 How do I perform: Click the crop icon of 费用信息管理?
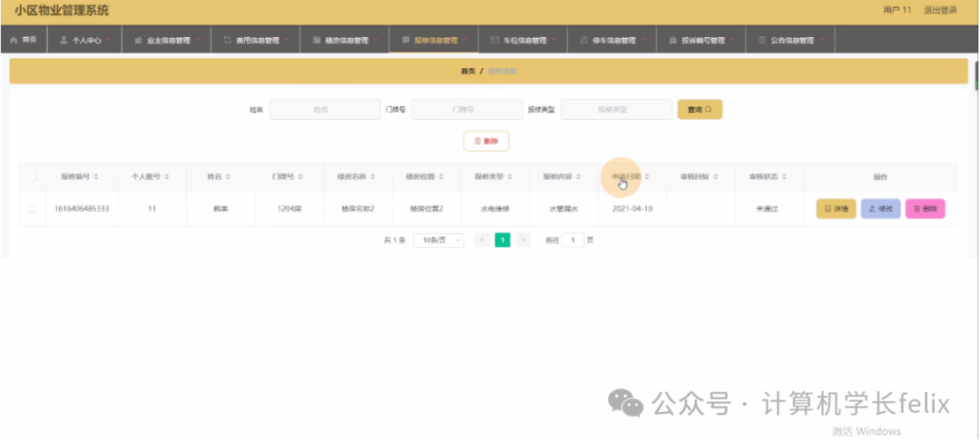click(x=228, y=40)
